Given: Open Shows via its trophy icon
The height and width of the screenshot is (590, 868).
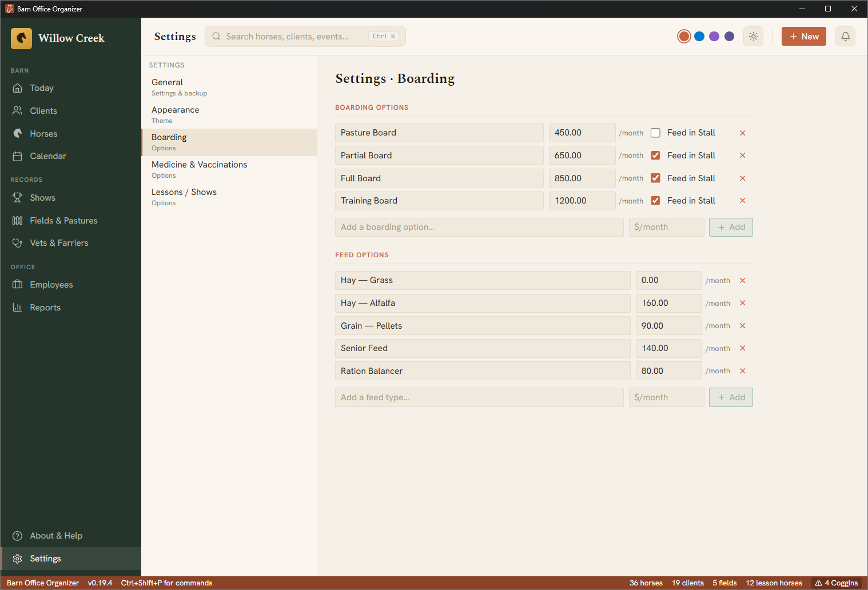Looking at the screenshot, I should coord(18,198).
